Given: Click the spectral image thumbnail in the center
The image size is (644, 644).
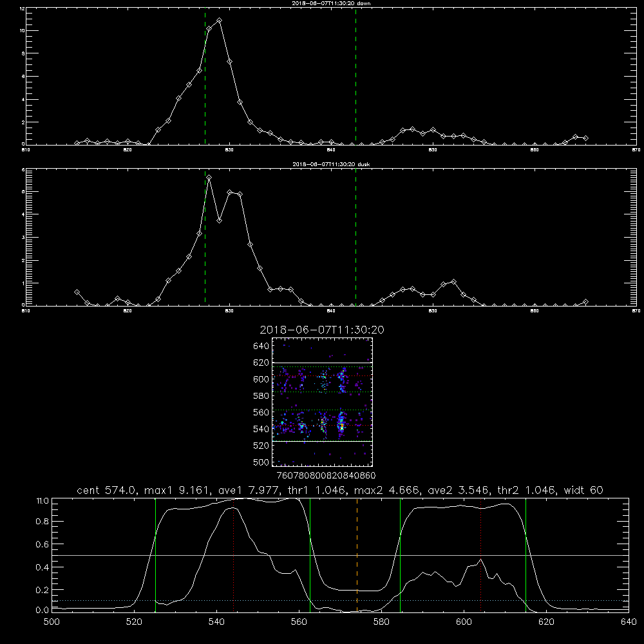Looking at the screenshot, I should [322, 402].
